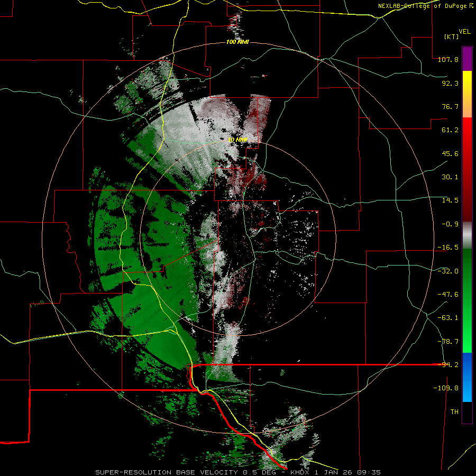Click the Super-Resolution Base Velocity caption text

click(238, 472)
